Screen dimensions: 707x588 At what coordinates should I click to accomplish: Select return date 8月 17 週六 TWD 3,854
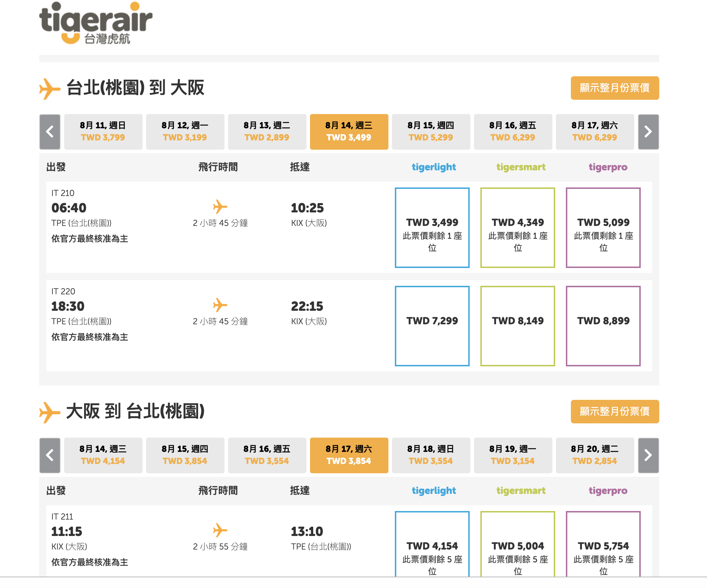[x=349, y=455]
